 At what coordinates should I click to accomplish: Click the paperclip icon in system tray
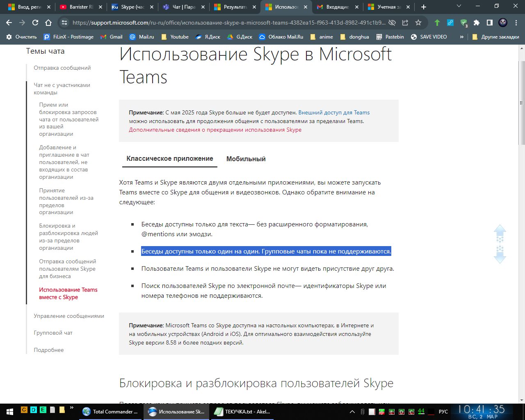pos(363,411)
